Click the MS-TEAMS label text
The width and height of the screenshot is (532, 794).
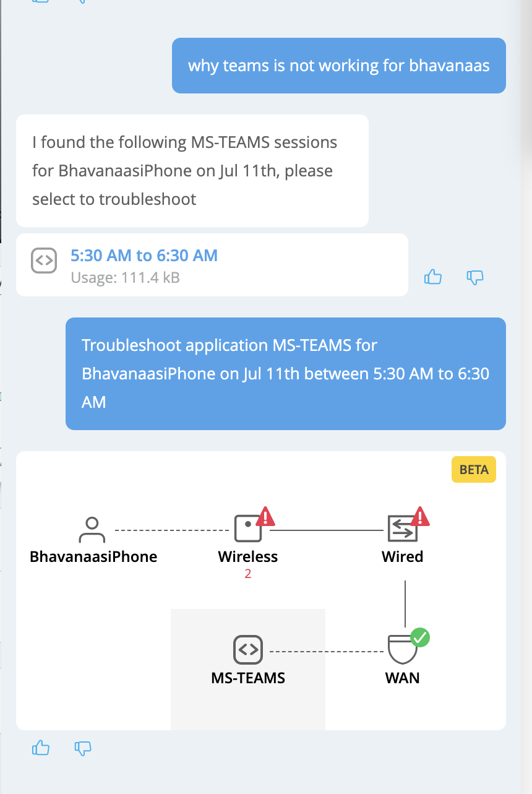click(248, 678)
